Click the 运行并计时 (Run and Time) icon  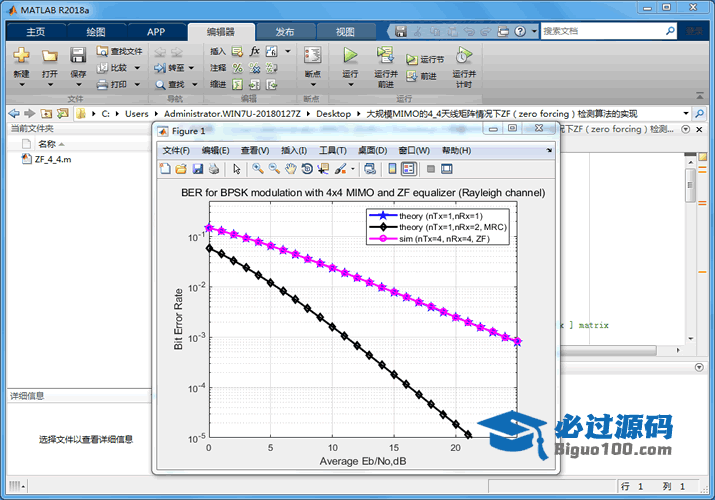pyautogui.click(x=463, y=56)
